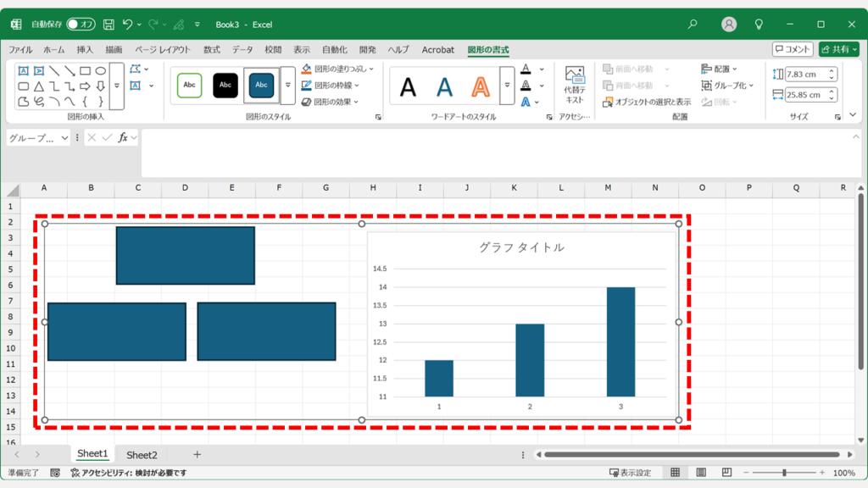
Task: Click the Save floppy disk icon
Action: click(x=108, y=25)
